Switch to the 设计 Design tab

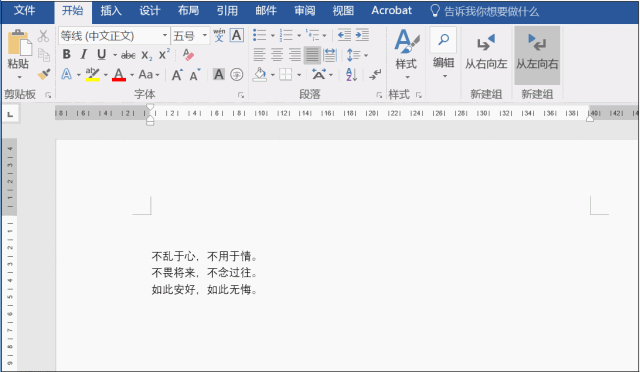pyautogui.click(x=150, y=11)
